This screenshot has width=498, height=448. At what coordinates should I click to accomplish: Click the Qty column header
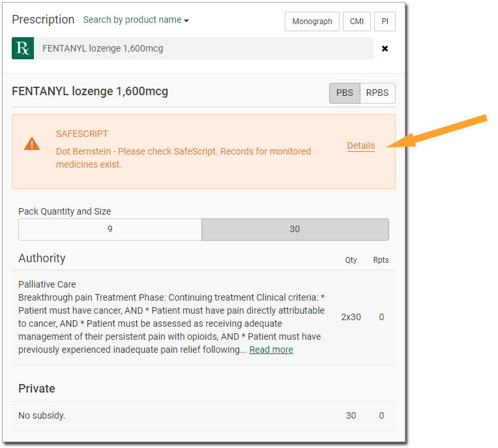click(351, 260)
